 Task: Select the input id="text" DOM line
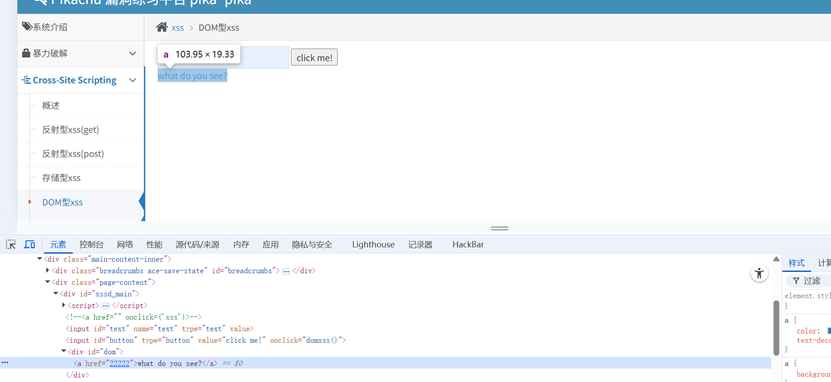point(160,328)
